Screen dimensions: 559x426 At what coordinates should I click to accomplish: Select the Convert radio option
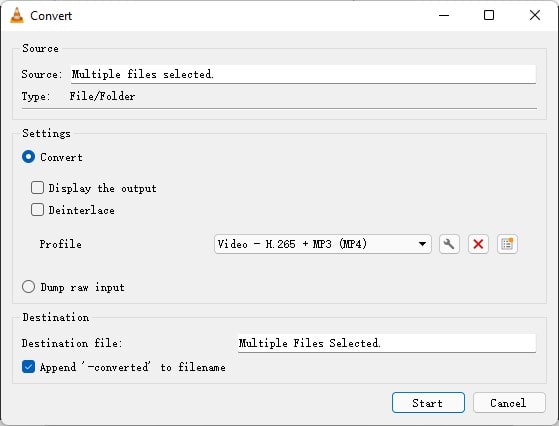point(29,157)
